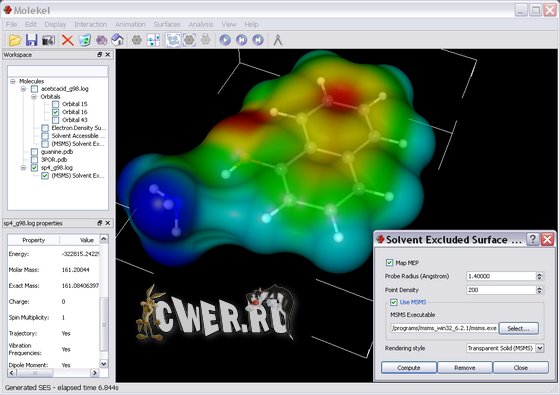Uncheck the Map MEP checkbox
The width and height of the screenshot is (560, 395).
389,263
